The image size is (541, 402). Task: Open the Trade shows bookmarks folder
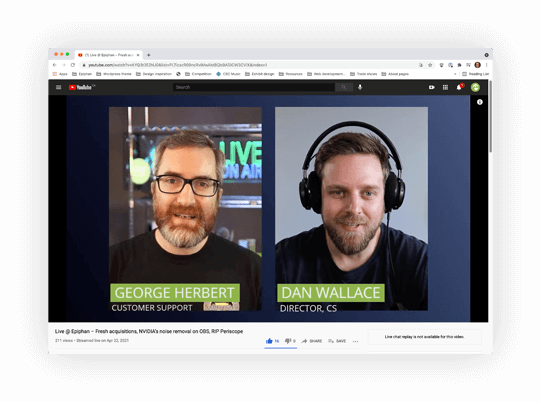[364, 74]
